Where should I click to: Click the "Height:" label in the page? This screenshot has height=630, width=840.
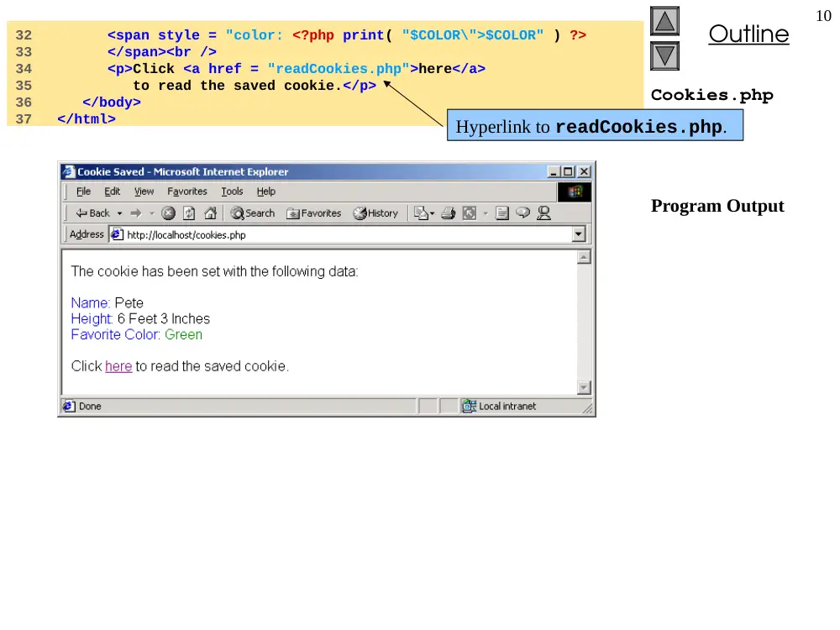[x=92, y=319]
